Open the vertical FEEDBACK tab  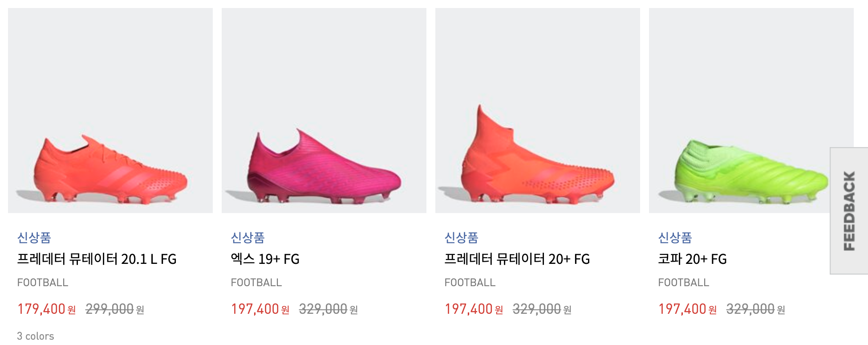(x=849, y=211)
